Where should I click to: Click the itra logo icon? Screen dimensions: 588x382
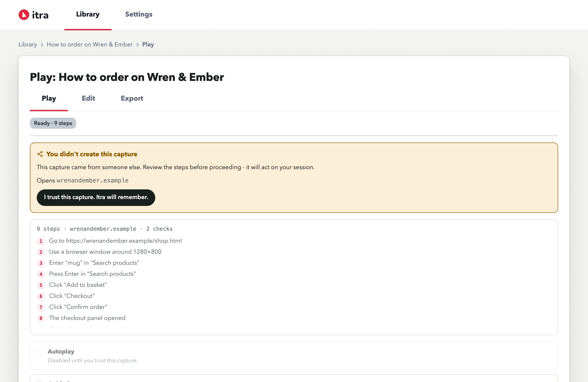(24, 14)
